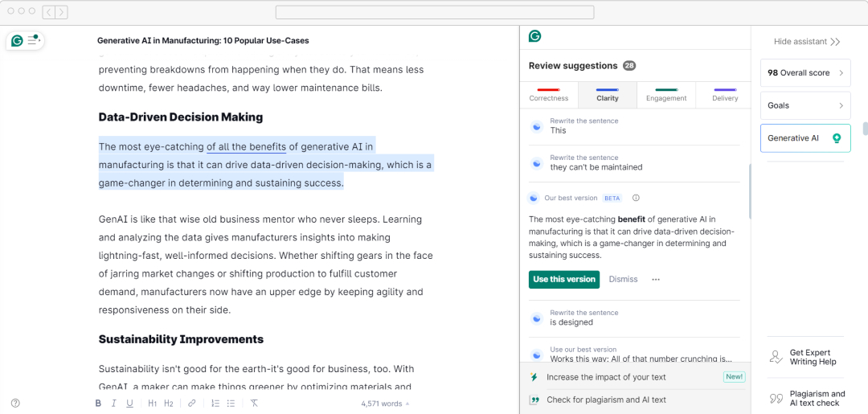Apply underline formatting
The image size is (868, 414).
[x=129, y=404]
